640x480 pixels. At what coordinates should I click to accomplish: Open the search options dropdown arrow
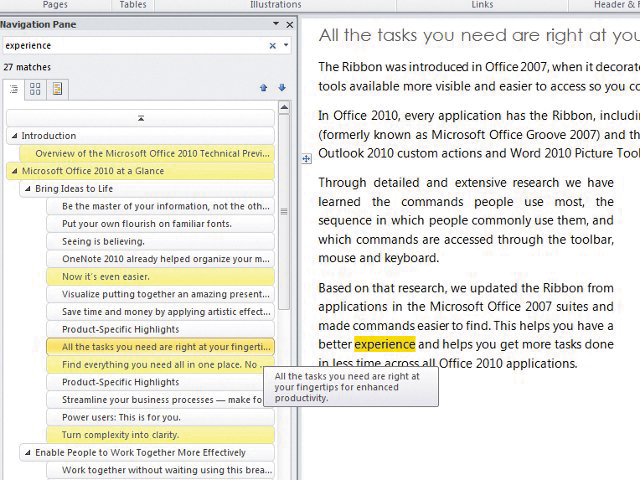click(x=286, y=45)
